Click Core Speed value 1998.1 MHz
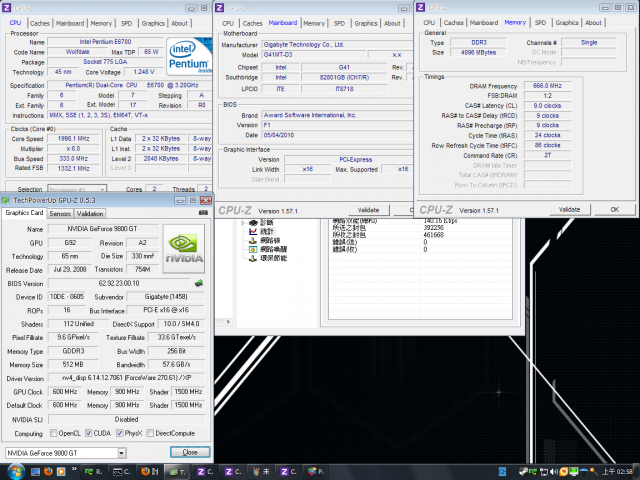 pos(73,138)
